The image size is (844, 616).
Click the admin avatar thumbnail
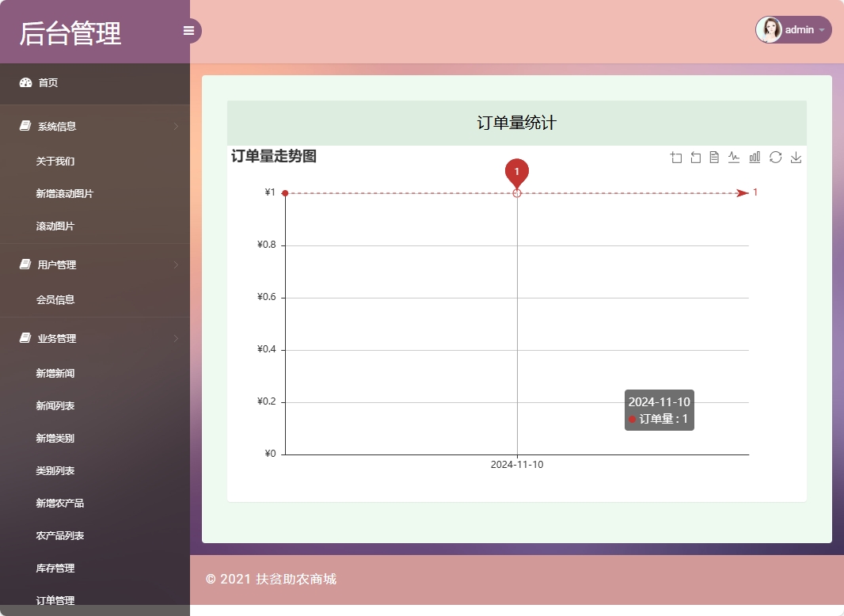769,29
